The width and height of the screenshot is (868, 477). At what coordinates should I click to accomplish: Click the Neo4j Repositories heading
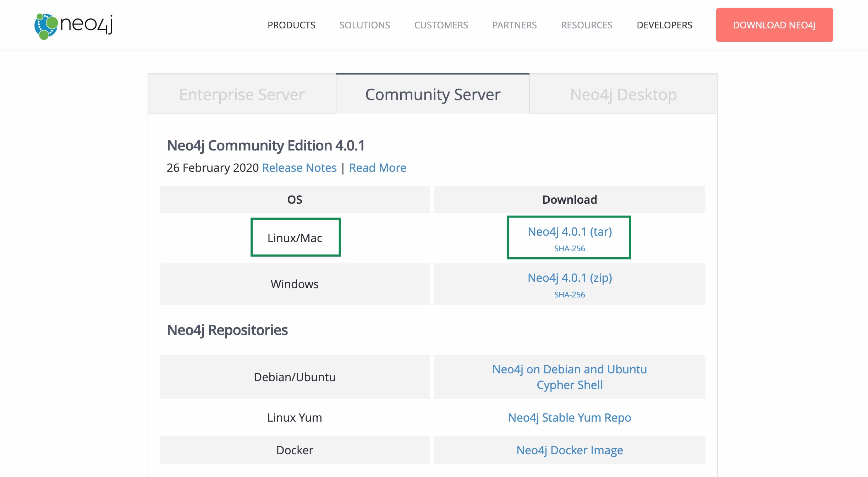point(227,330)
